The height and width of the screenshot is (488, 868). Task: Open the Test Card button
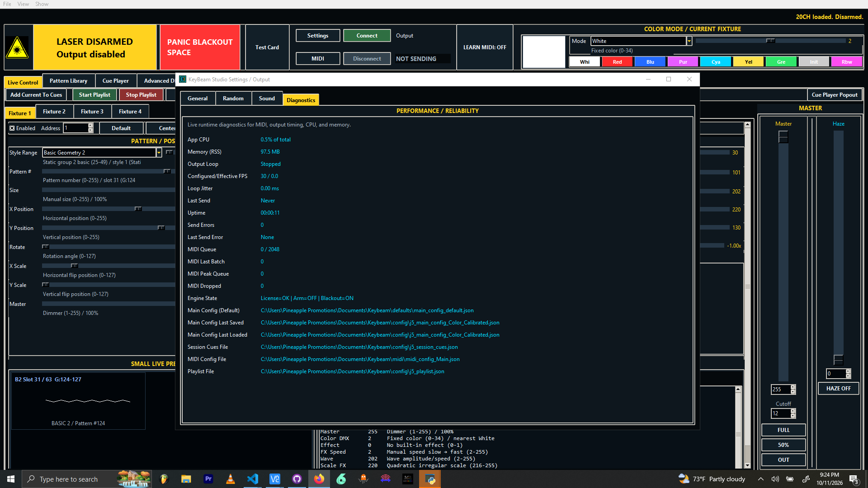[267, 47]
